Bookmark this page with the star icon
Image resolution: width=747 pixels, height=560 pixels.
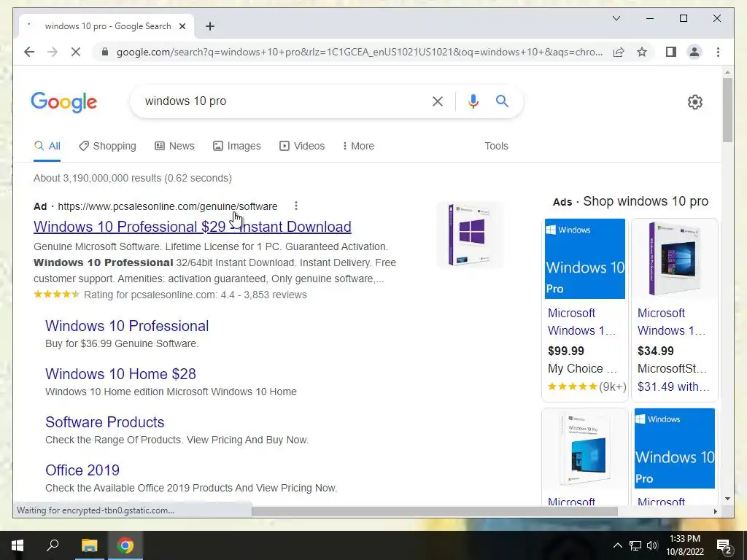[642, 52]
